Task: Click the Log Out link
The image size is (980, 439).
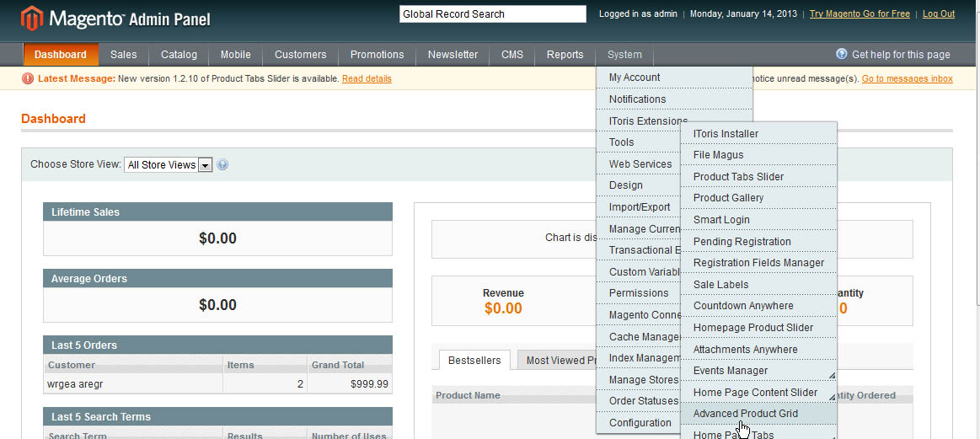Action: tap(938, 13)
